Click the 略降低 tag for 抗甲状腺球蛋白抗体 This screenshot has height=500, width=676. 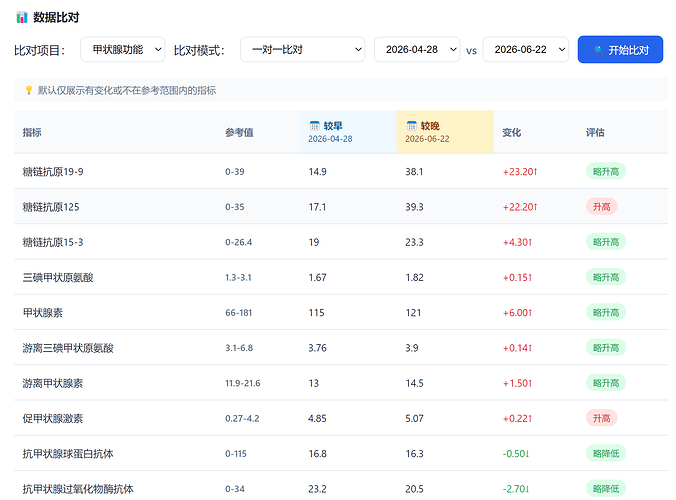(606, 453)
